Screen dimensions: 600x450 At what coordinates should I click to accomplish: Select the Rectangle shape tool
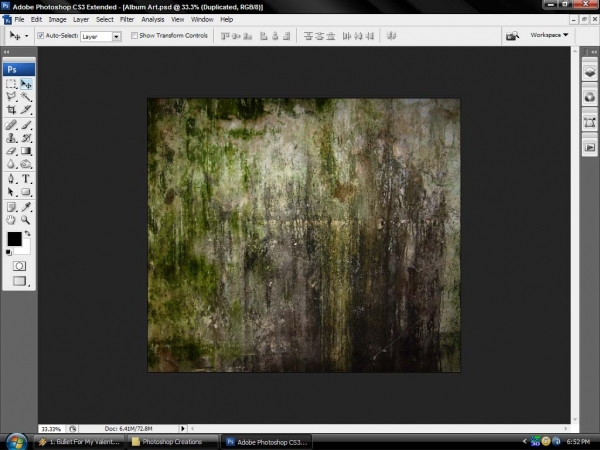26,192
